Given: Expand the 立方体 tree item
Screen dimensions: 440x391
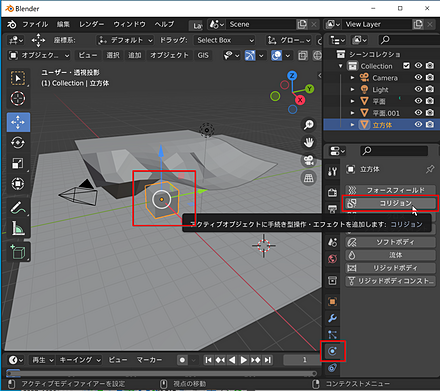Looking at the screenshot, I should pyautogui.click(x=352, y=125).
